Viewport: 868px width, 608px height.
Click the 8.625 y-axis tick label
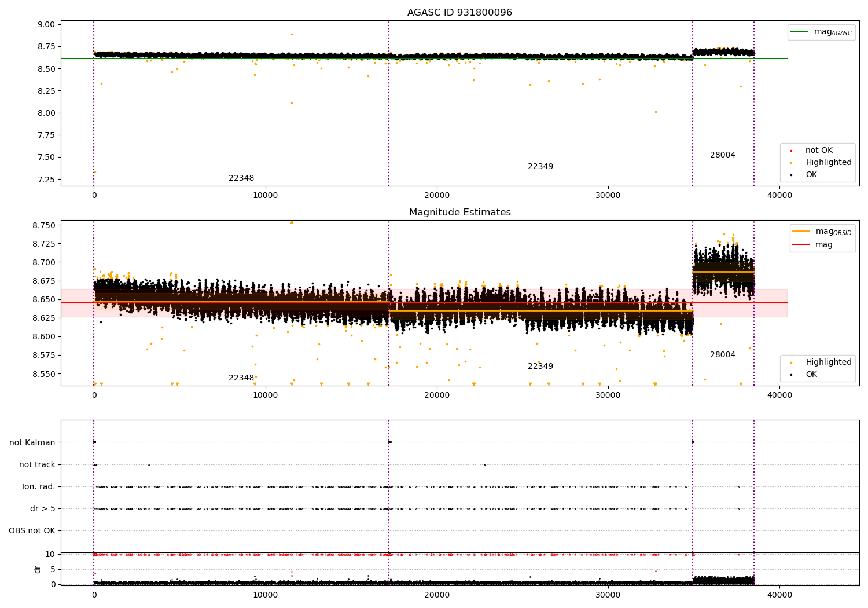(x=43, y=318)
